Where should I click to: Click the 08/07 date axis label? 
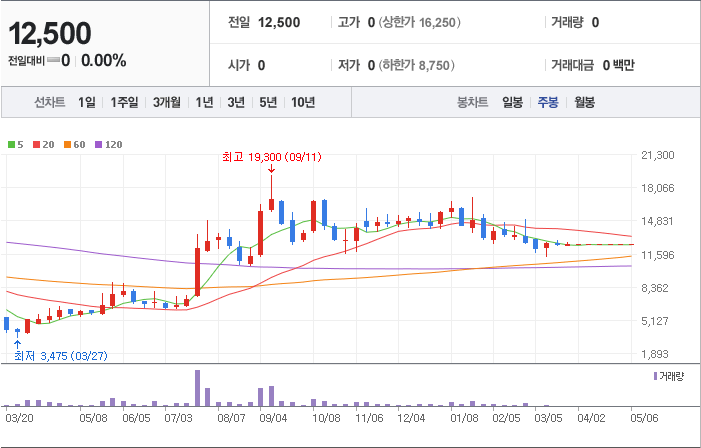(x=231, y=418)
